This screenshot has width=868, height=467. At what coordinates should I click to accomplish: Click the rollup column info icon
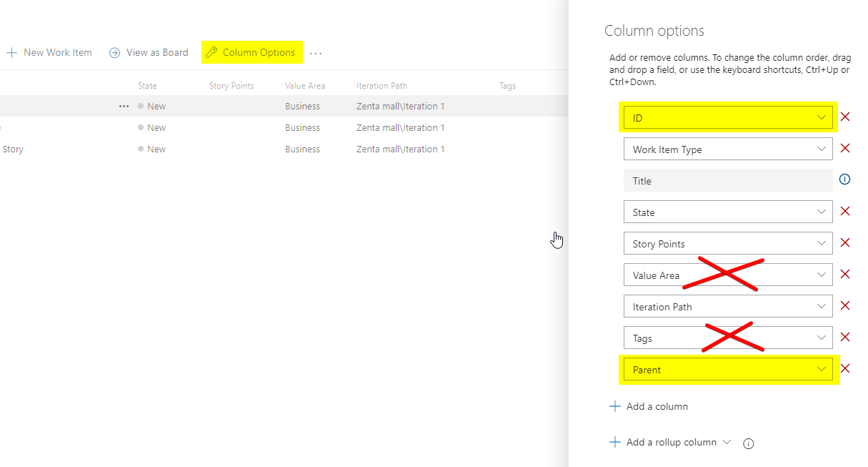click(749, 443)
